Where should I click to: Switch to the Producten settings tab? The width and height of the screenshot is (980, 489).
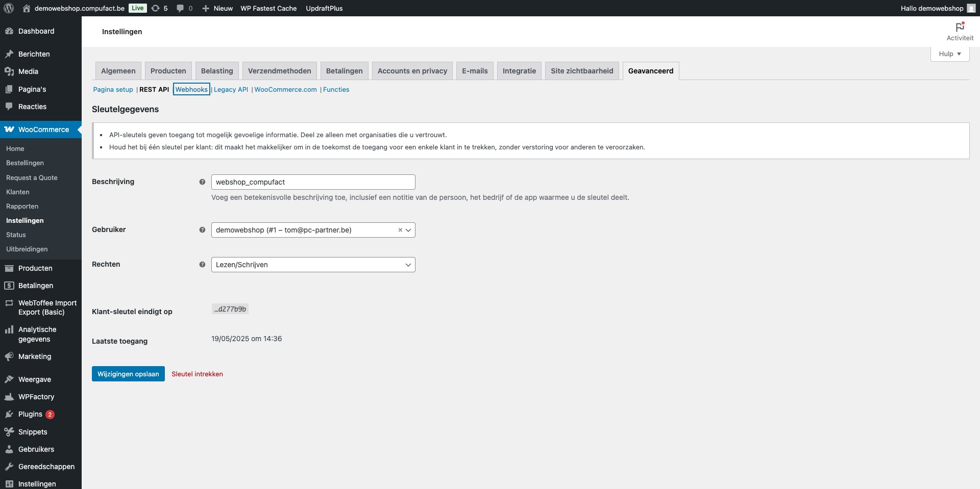pyautogui.click(x=168, y=71)
